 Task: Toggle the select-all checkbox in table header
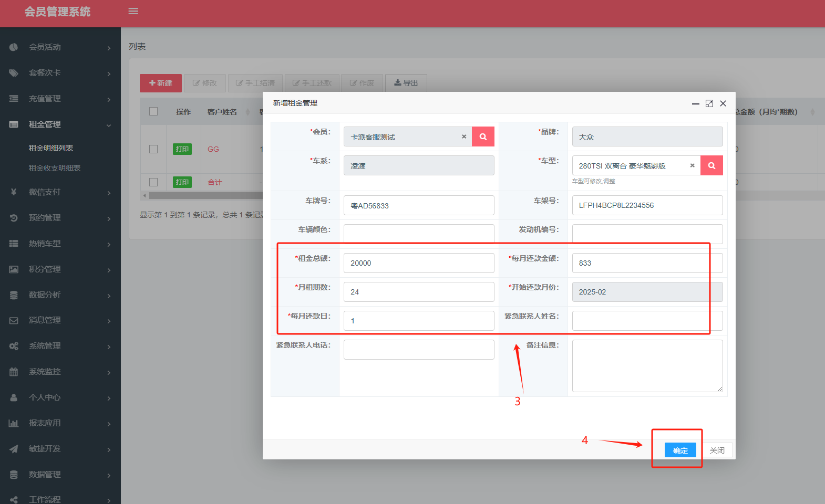click(153, 111)
